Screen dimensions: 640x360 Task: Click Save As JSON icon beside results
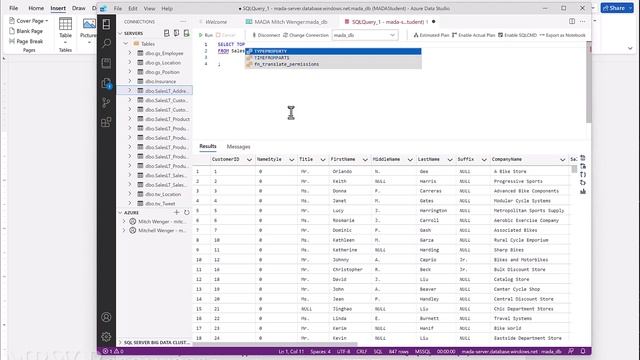tap(582, 174)
